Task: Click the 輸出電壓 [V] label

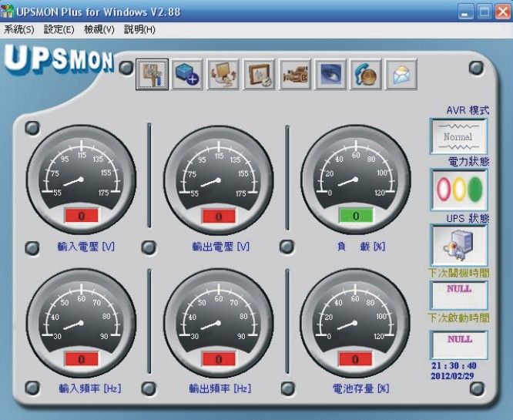Action: [221, 246]
